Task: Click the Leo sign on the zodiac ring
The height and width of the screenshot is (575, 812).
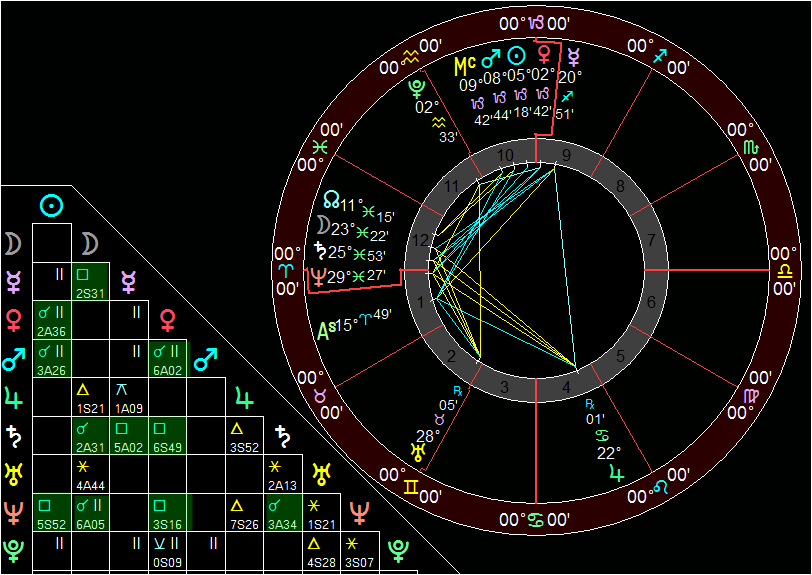Action: tap(661, 487)
